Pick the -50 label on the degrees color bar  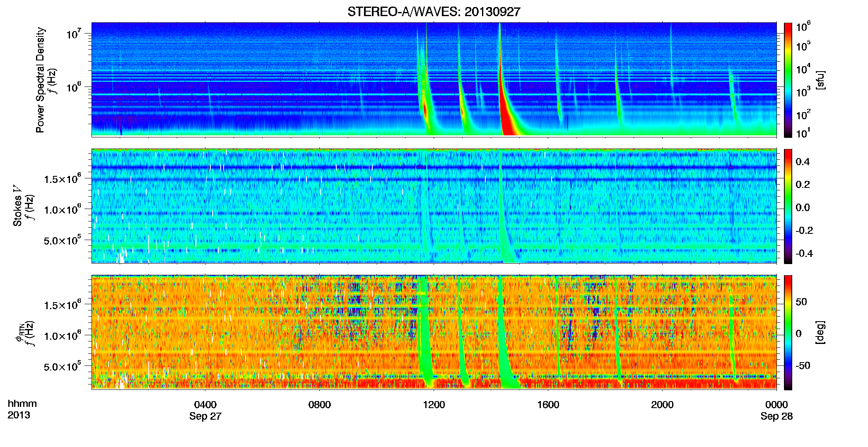coord(803,365)
